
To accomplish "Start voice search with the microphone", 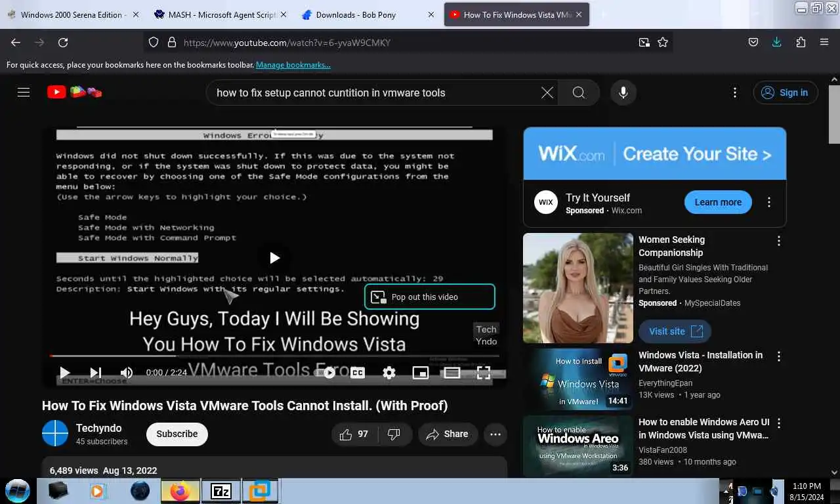I will click(x=623, y=93).
